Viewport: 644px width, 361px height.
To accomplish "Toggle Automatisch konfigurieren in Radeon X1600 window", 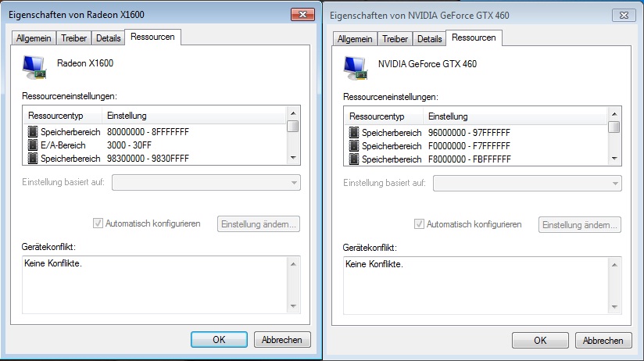I will [x=98, y=223].
